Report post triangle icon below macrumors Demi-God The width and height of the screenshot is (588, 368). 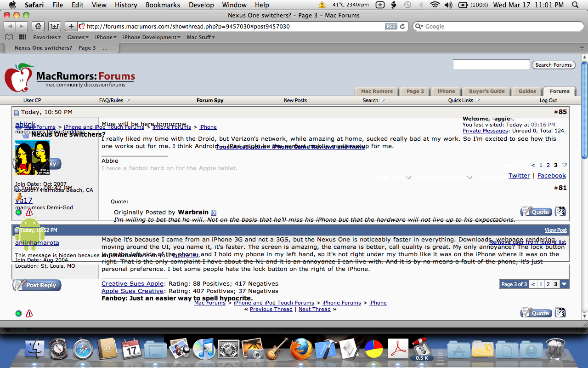(29, 213)
